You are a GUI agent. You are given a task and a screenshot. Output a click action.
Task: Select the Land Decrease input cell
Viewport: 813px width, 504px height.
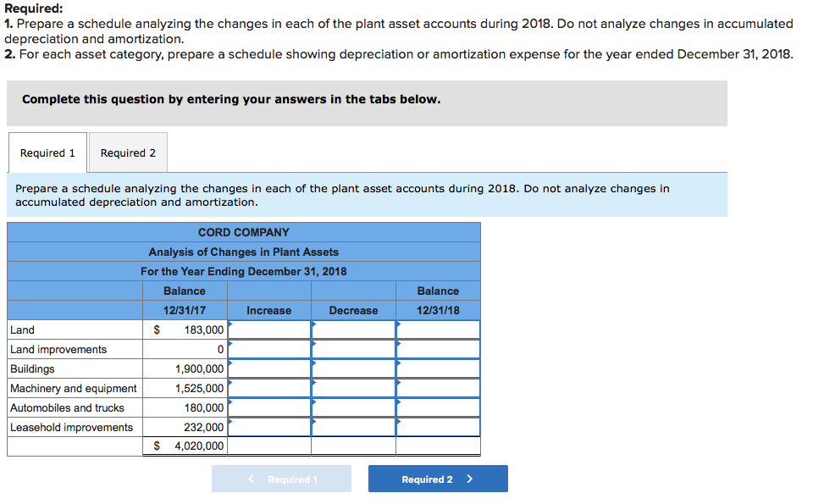(354, 330)
